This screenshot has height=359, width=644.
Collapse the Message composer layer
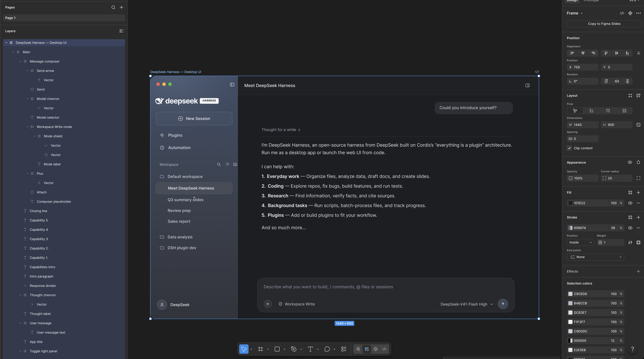[20, 61]
